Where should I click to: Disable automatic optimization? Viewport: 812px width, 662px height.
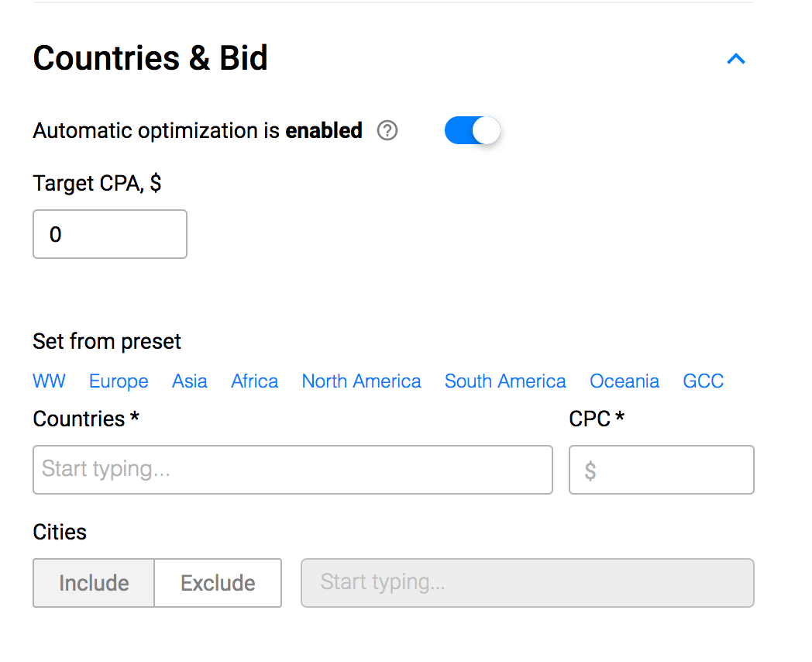click(473, 130)
